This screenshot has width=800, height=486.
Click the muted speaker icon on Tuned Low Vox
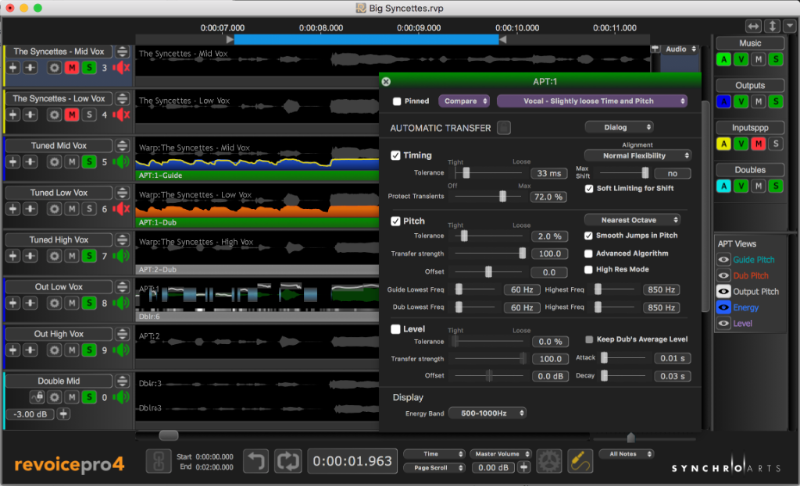click(x=121, y=209)
